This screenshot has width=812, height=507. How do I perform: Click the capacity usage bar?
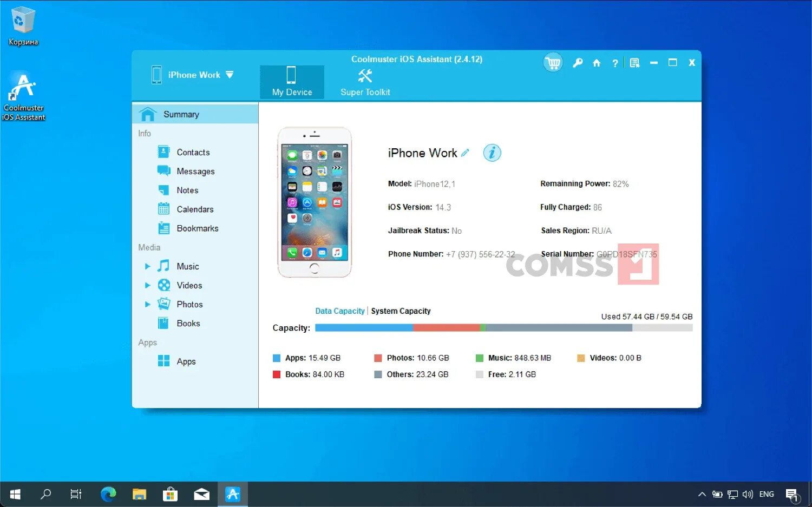click(x=503, y=327)
